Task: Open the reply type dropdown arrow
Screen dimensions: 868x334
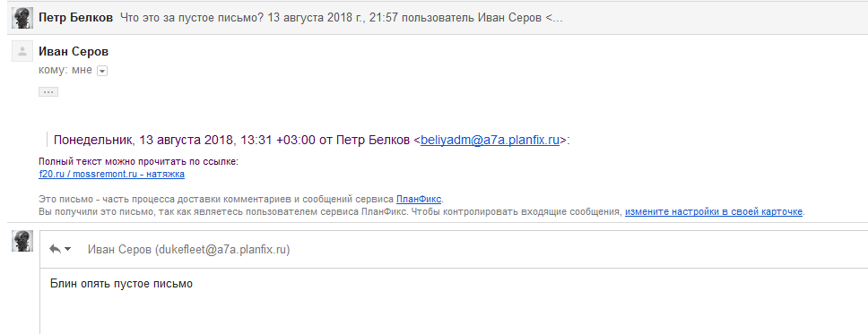Action: pos(68,250)
